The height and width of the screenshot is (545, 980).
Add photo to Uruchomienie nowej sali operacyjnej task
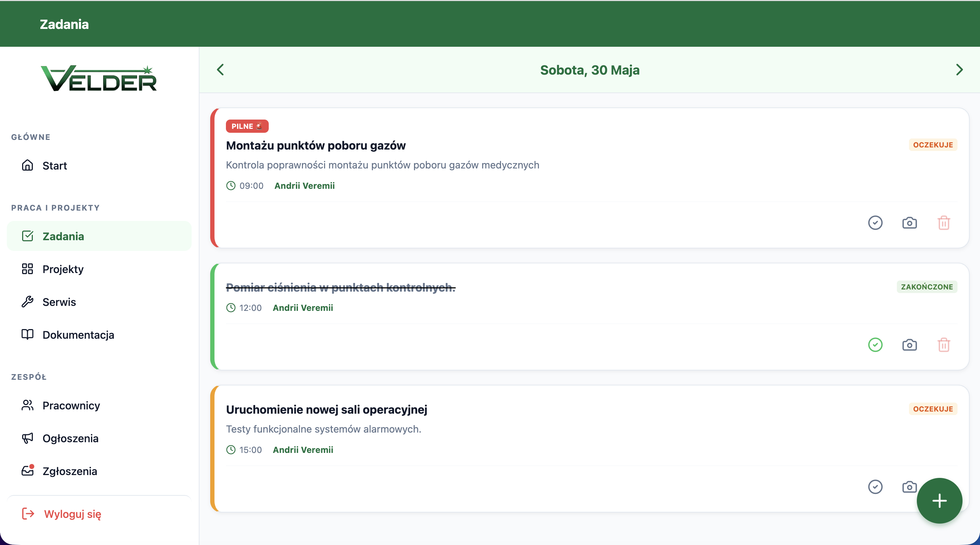(x=909, y=487)
